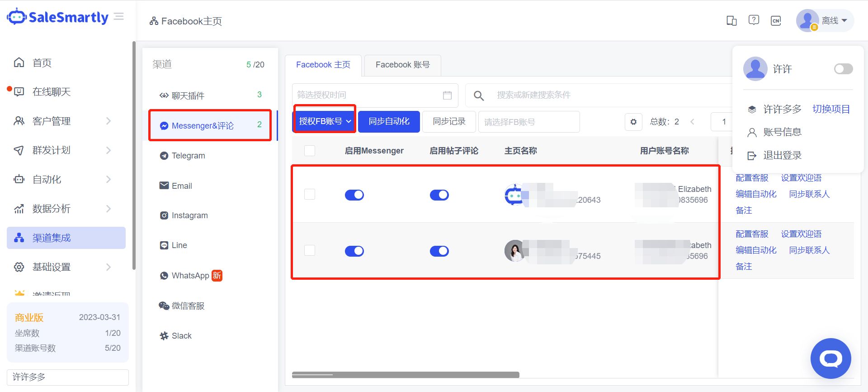Click the robot avatar of page ending 20643
Viewport: 868px width, 392px height.
coord(514,195)
